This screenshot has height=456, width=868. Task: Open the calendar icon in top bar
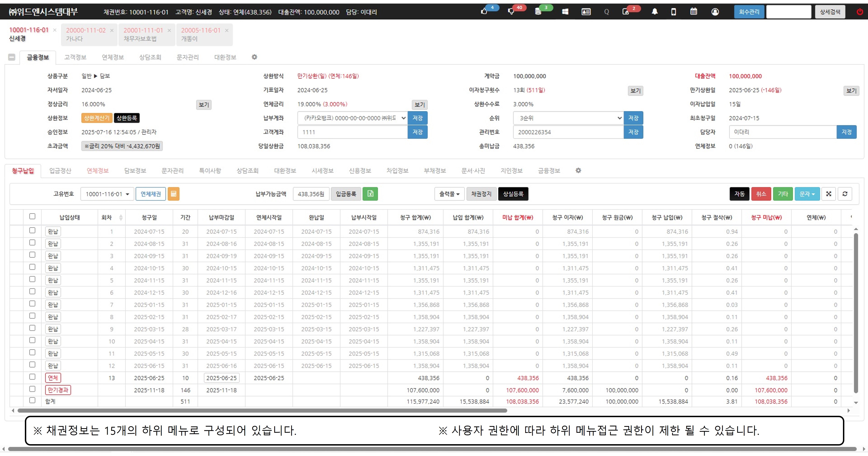tap(693, 11)
